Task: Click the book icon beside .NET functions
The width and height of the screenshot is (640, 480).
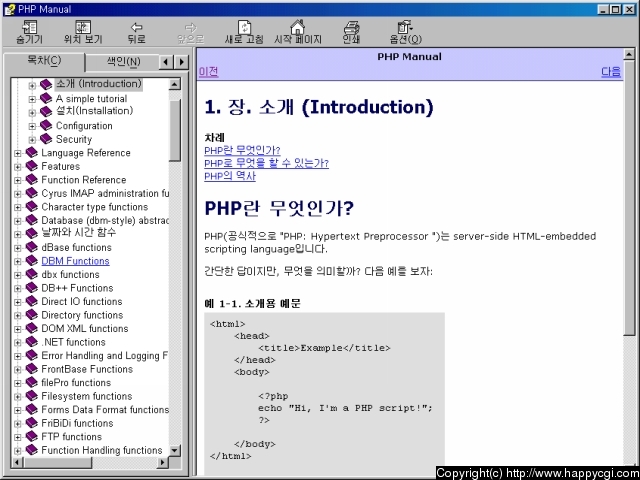Action: (x=31, y=342)
